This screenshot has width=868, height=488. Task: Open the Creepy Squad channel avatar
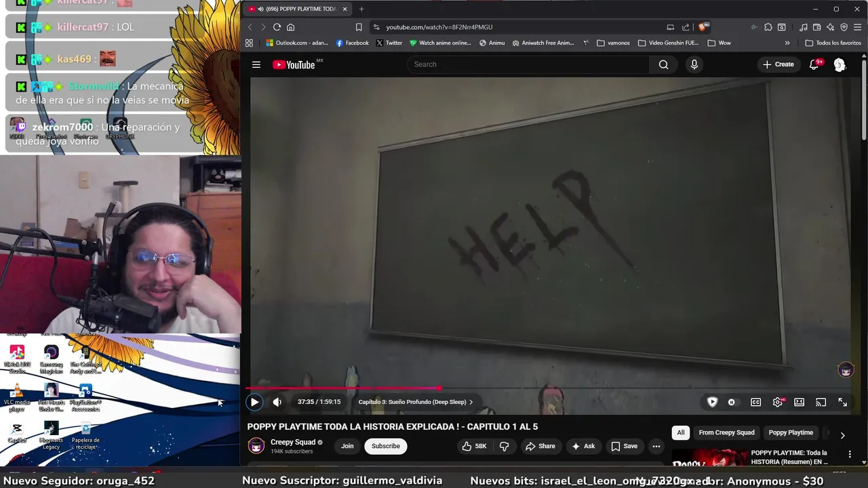[256, 445]
